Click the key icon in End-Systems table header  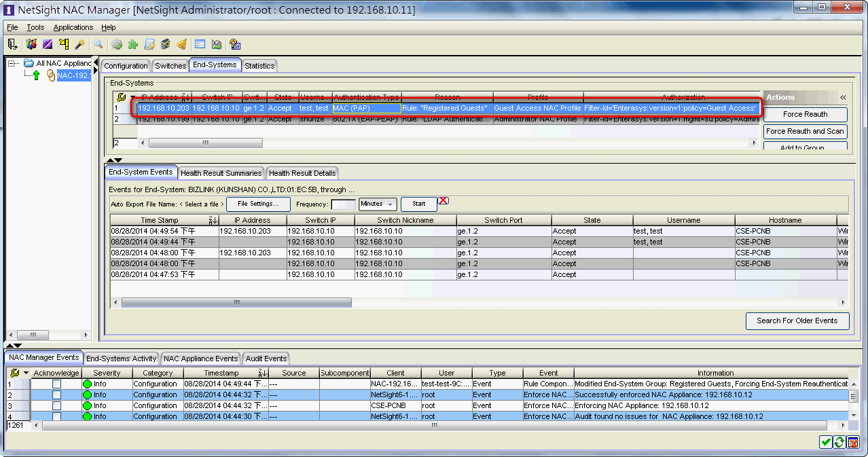121,97
